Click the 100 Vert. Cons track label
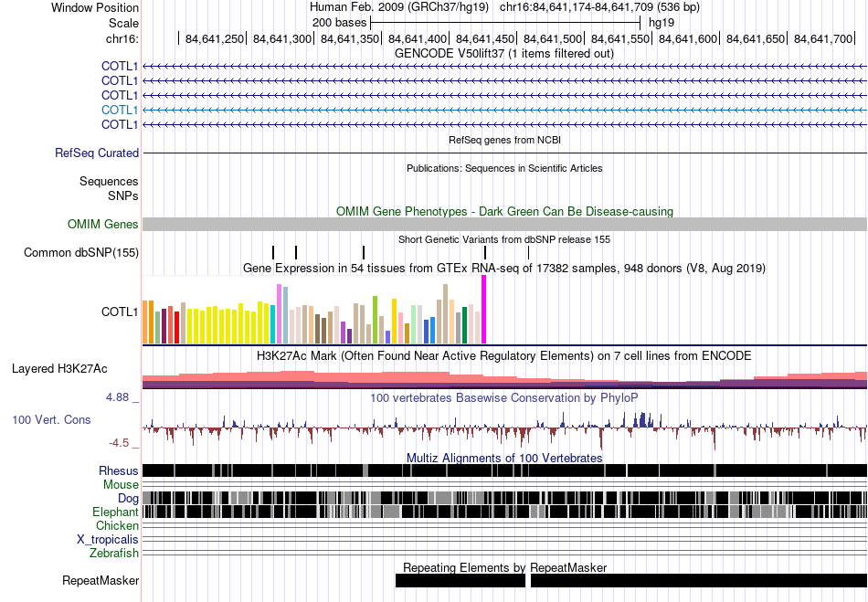The width and height of the screenshot is (868, 602). pyautogui.click(x=51, y=420)
